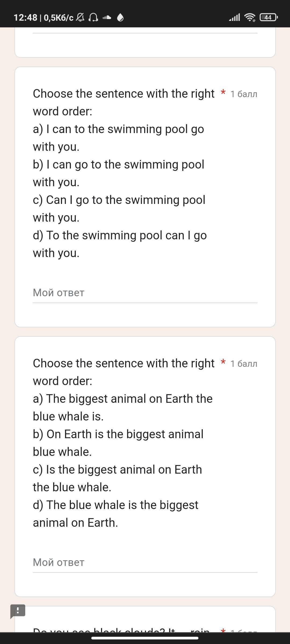Tap the network speed 0,5Кб/с indicator
The width and height of the screenshot is (290, 644).
[x=59, y=18]
